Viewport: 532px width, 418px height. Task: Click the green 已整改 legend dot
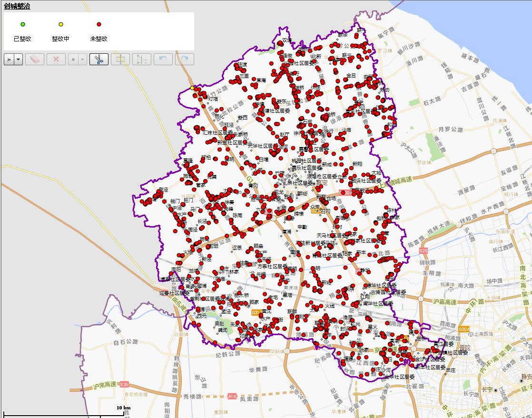click(22, 24)
